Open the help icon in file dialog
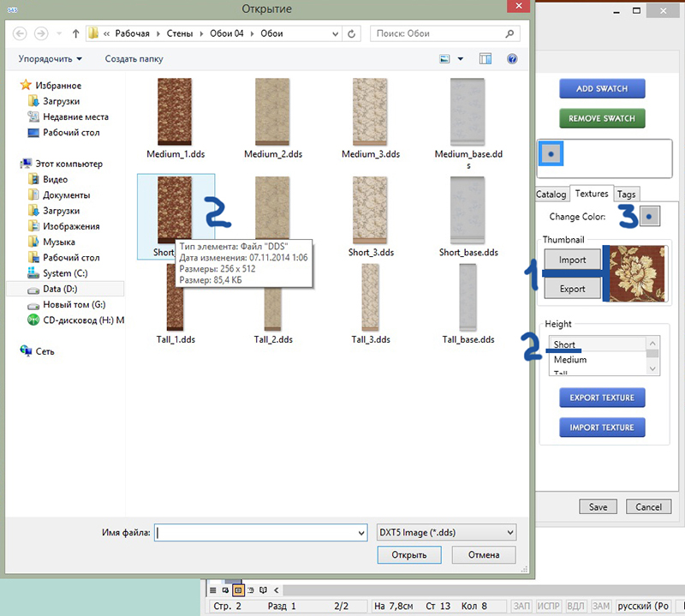Image resolution: width=685 pixels, height=616 pixels. coord(512,59)
